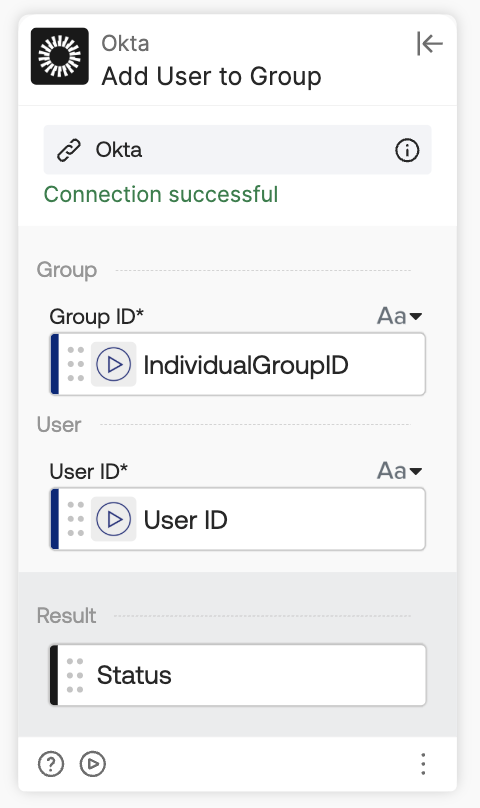Click the chain link connection icon

(69, 150)
